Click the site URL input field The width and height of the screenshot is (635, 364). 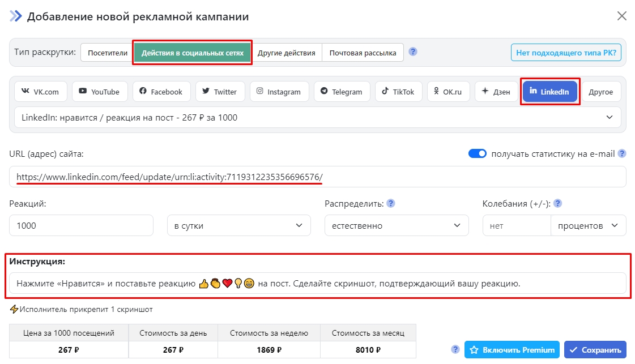317,177
